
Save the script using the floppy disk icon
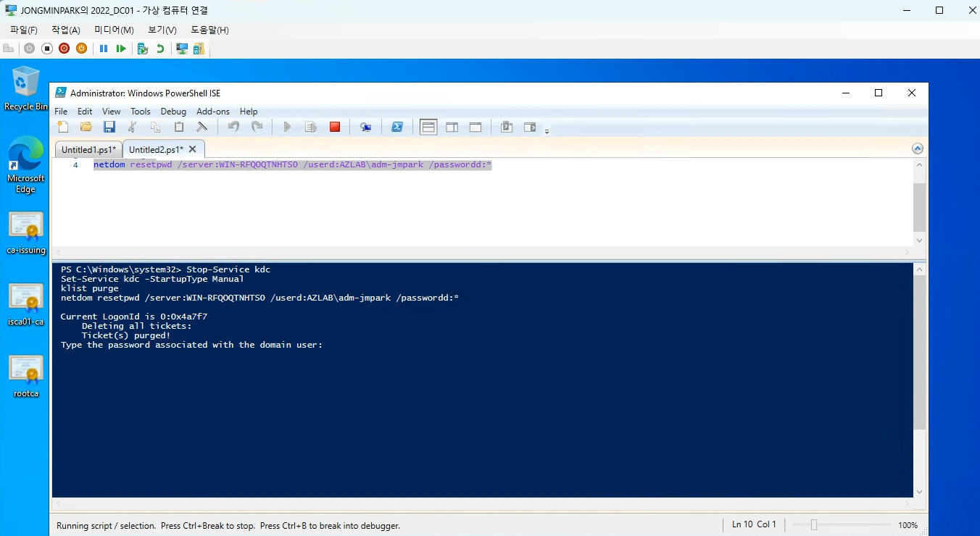(109, 127)
